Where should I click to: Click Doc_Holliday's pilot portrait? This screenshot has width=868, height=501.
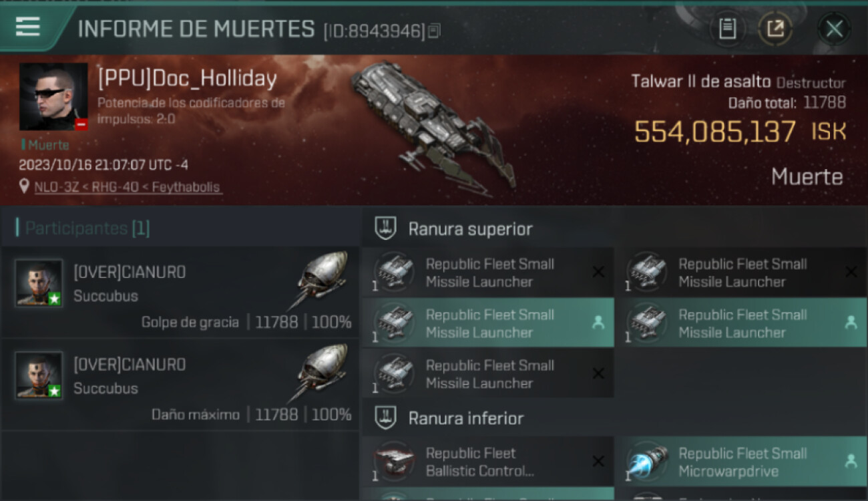pos(53,97)
